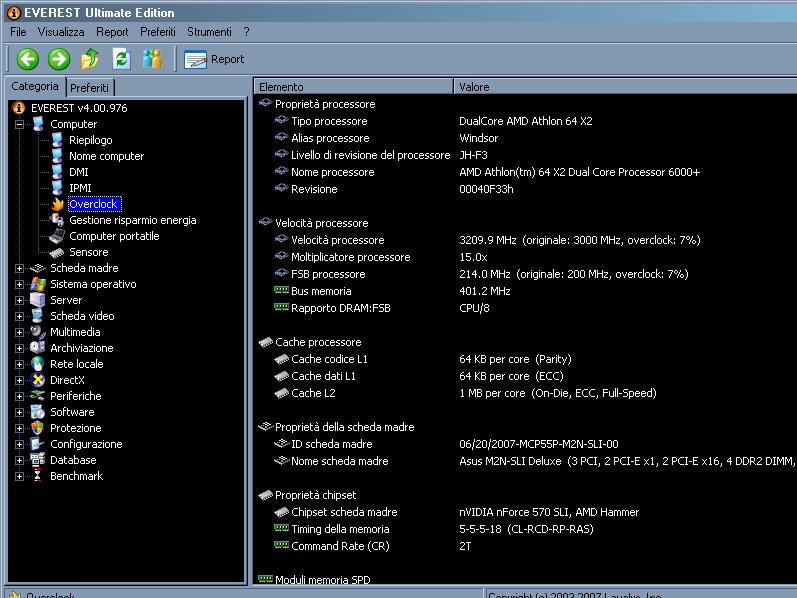Screen dimensions: 797x598
Task: Expand the Multimedia node
Action: click(19, 332)
